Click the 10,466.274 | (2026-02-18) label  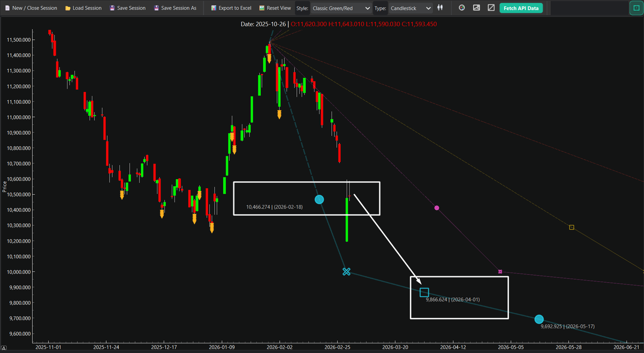tap(274, 207)
